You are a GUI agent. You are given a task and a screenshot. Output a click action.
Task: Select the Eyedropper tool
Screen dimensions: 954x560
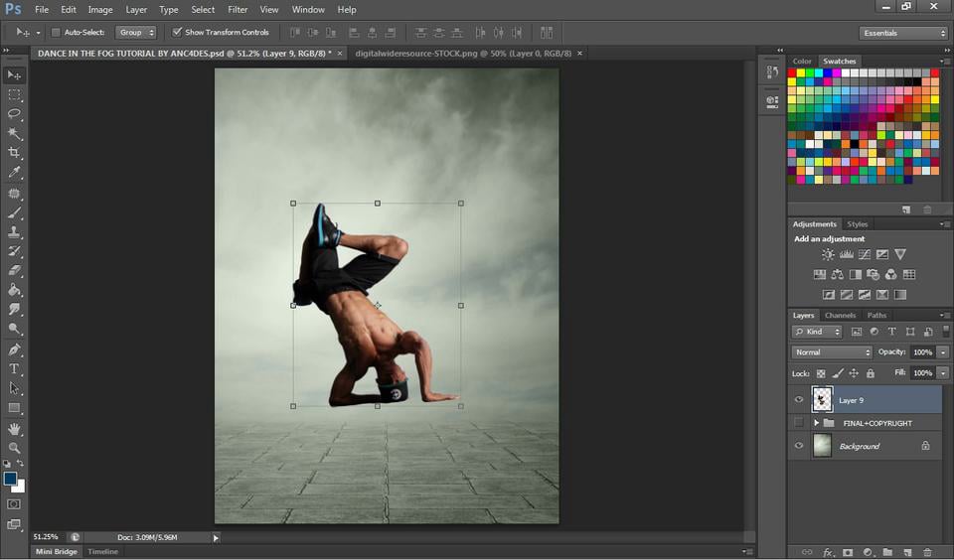(x=14, y=172)
